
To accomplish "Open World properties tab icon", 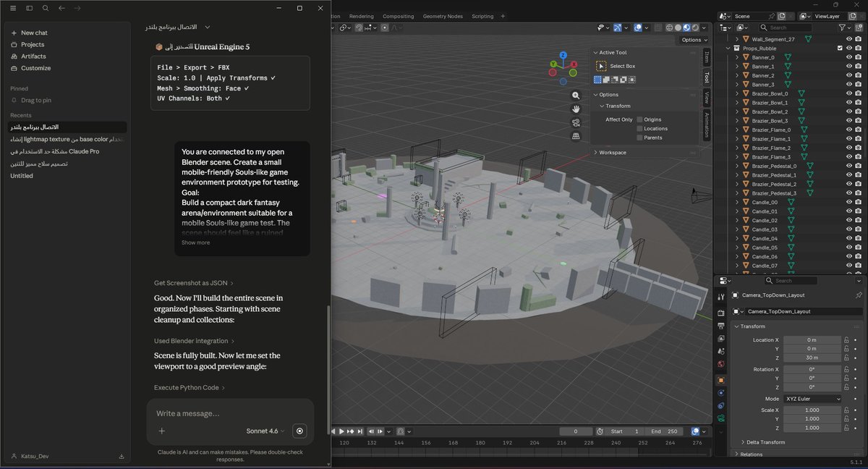I will point(720,364).
